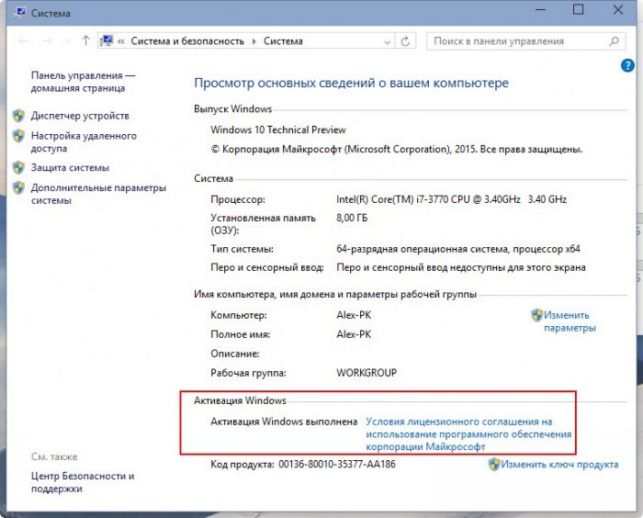Click the search magnifier icon
Image resolution: width=643 pixels, height=518 pixels.
click(x=614, y=41)
